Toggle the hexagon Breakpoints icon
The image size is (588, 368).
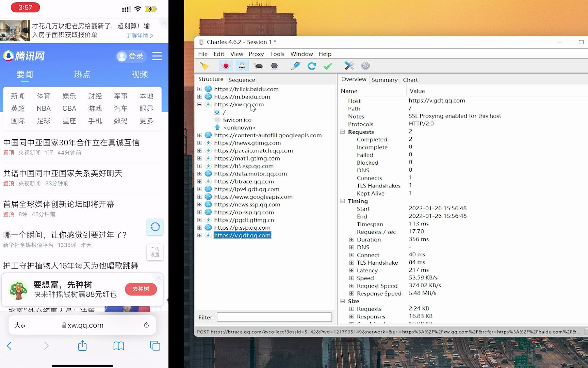(274, 66)
